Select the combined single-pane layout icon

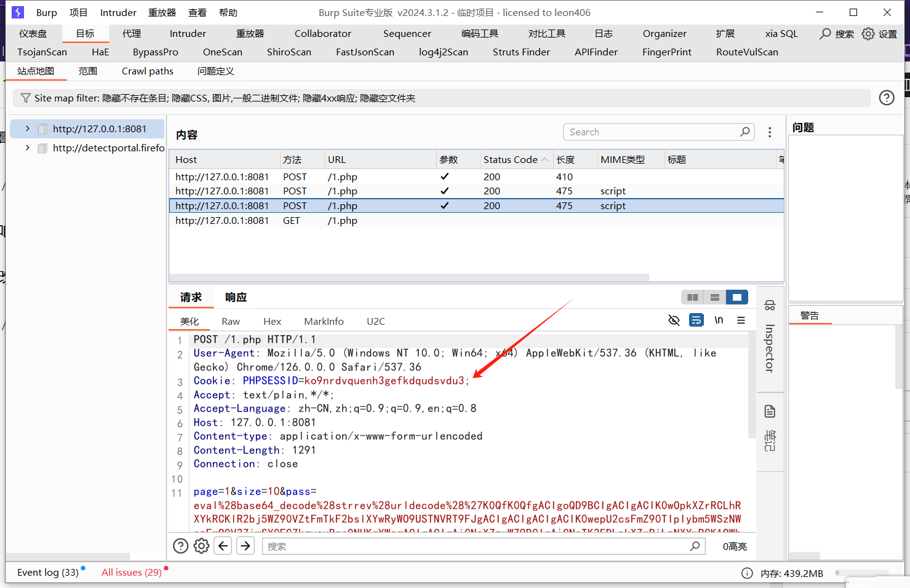[737, 297]
